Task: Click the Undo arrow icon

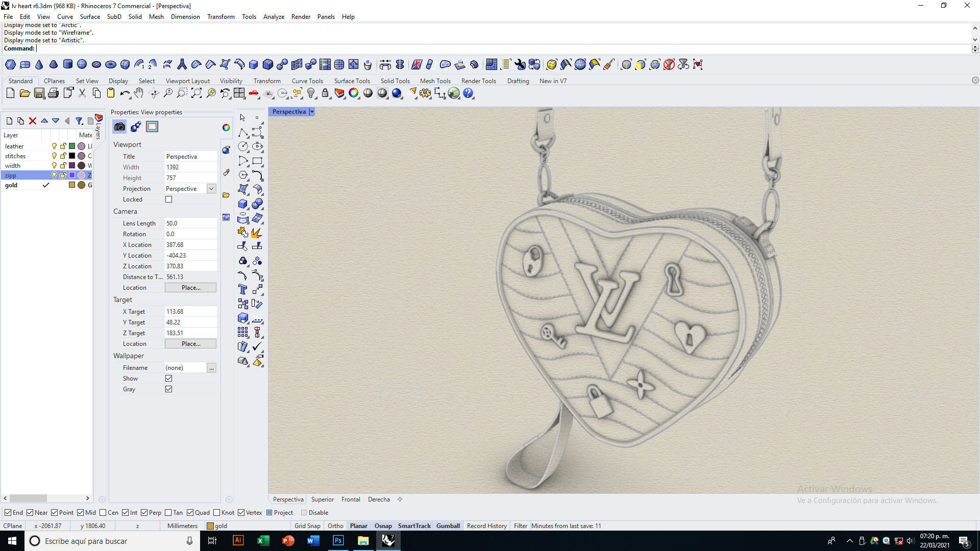Action: click(x=125, y=93)
